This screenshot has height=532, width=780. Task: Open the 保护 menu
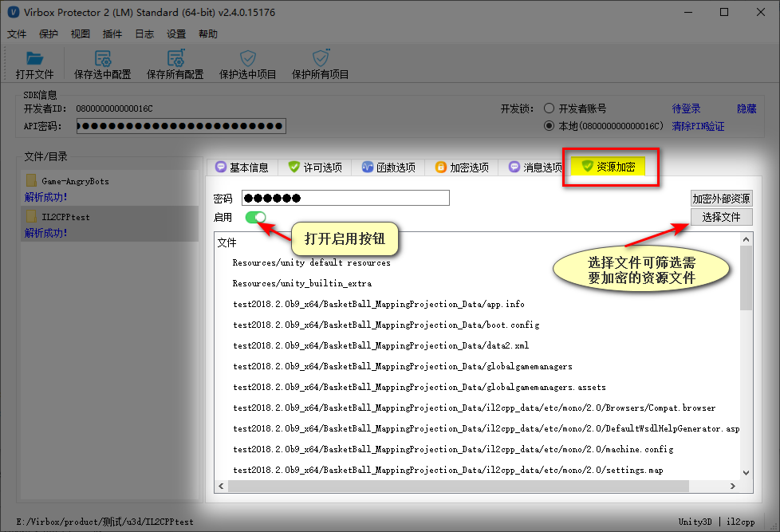coord(49,33)
